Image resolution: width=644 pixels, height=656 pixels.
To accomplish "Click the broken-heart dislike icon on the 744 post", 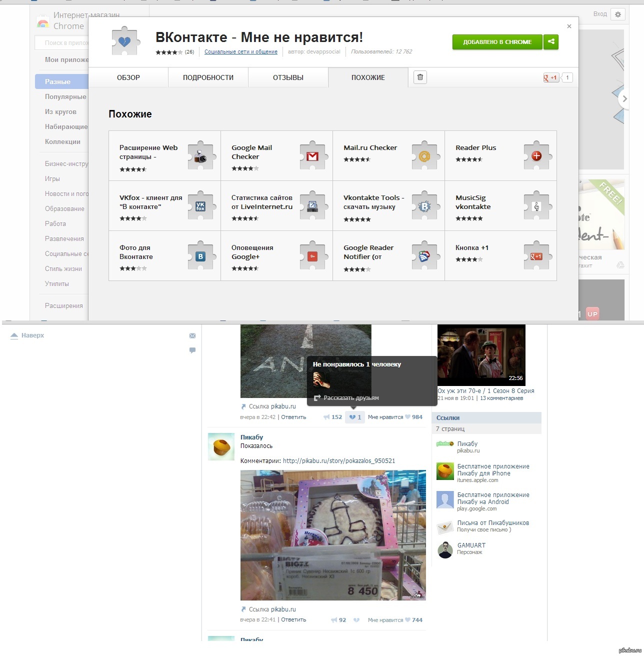I will pos(356,620).
